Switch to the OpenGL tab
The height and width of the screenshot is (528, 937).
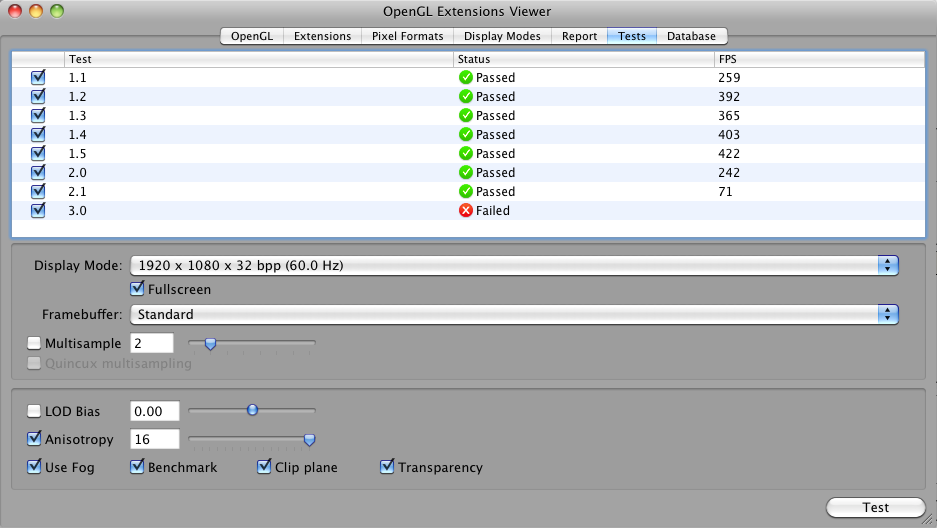(252, 36)
